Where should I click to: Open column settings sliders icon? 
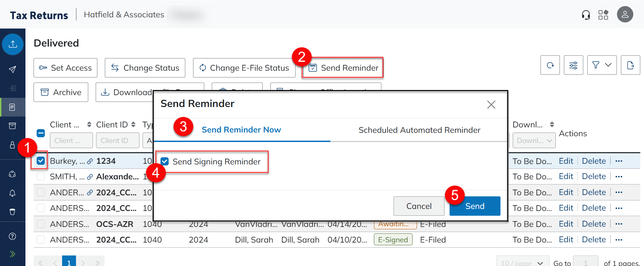tap(573, 65)
